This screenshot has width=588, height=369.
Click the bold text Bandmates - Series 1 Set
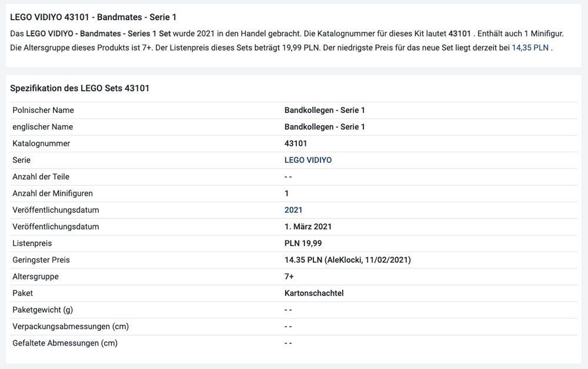[122, 33]
